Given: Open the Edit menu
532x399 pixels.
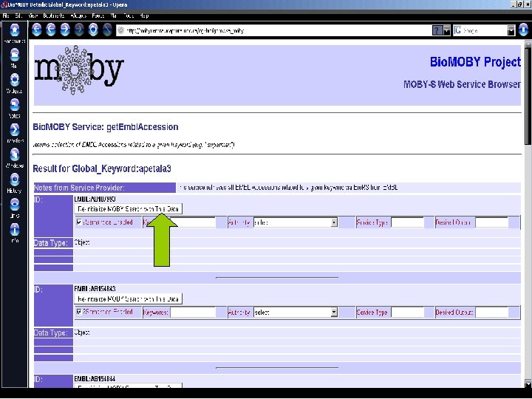Looking at the screenshot, I should click(x=18, y=16).
